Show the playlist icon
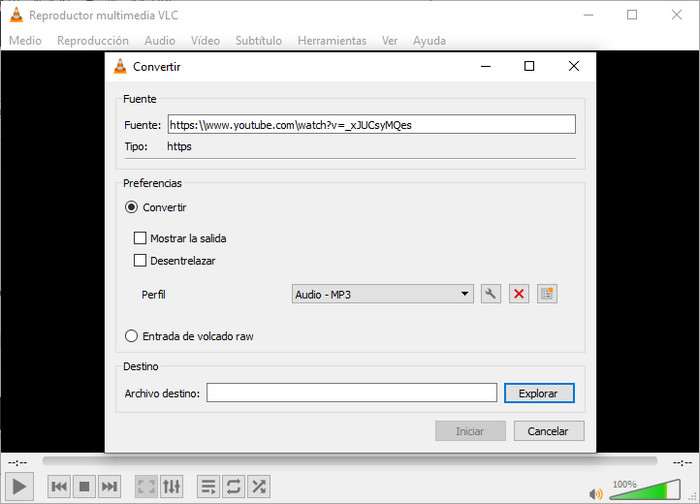 [208, 486]
